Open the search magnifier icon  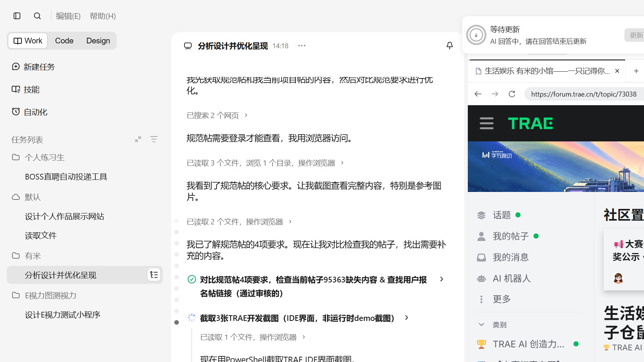tap(37, 16)
